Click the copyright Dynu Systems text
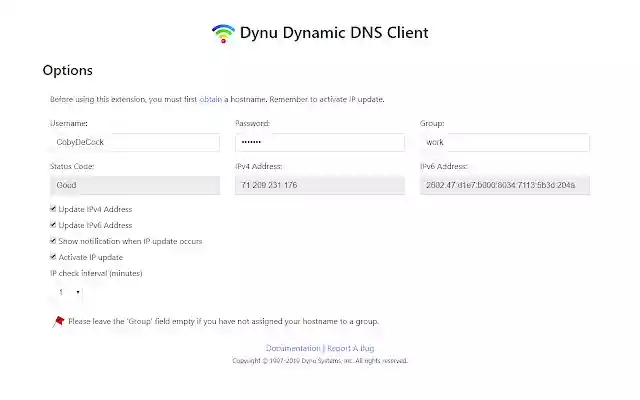640x400 pixels. coord(320,361)
